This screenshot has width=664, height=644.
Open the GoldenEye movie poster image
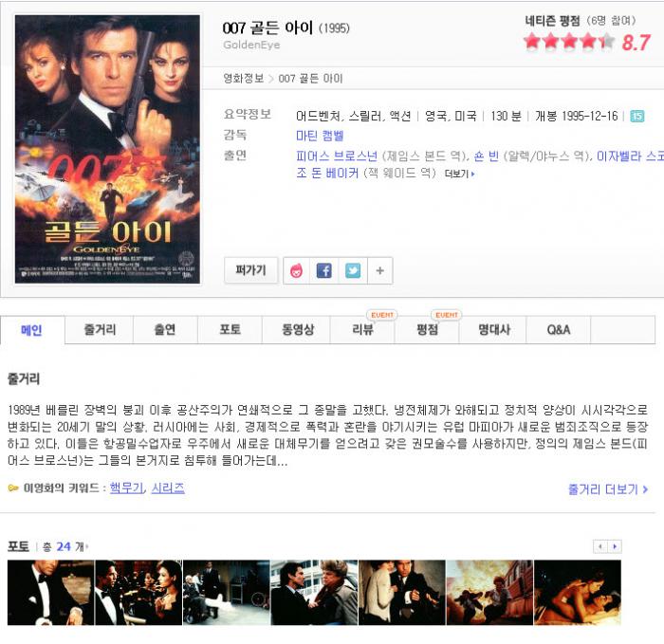[107, 149]
